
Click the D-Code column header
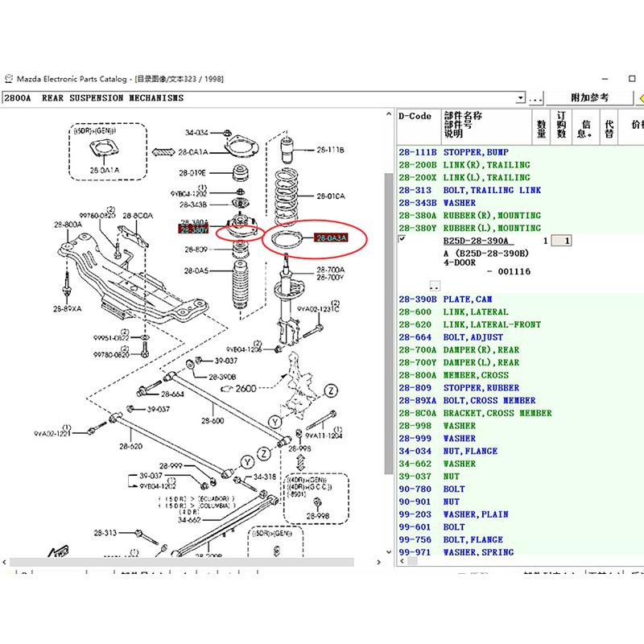pyautogui.click(x=419, y=126)
